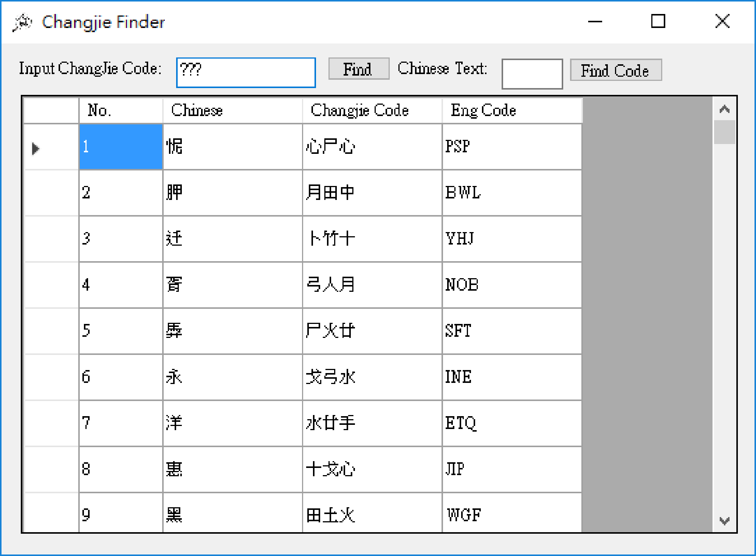Click the Changjie Finder app icon
Viewport: 756px width, 556px height.
(x=22, y=23)
